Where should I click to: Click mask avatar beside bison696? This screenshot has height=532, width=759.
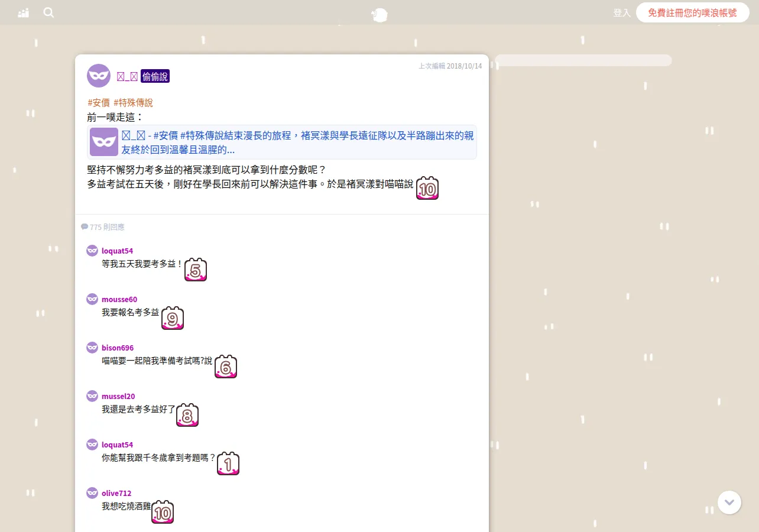click(x=92, y=348)
